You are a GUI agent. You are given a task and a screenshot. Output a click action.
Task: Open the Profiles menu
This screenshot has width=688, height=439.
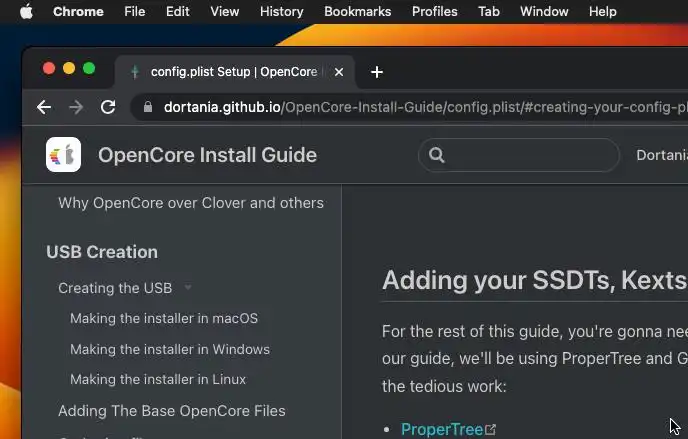click(x=434, y=12)
